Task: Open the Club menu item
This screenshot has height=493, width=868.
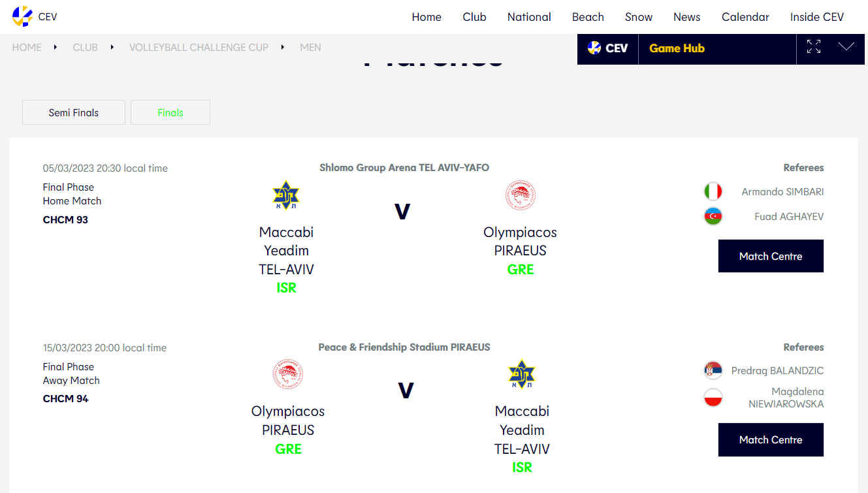Action: (474, 17)
